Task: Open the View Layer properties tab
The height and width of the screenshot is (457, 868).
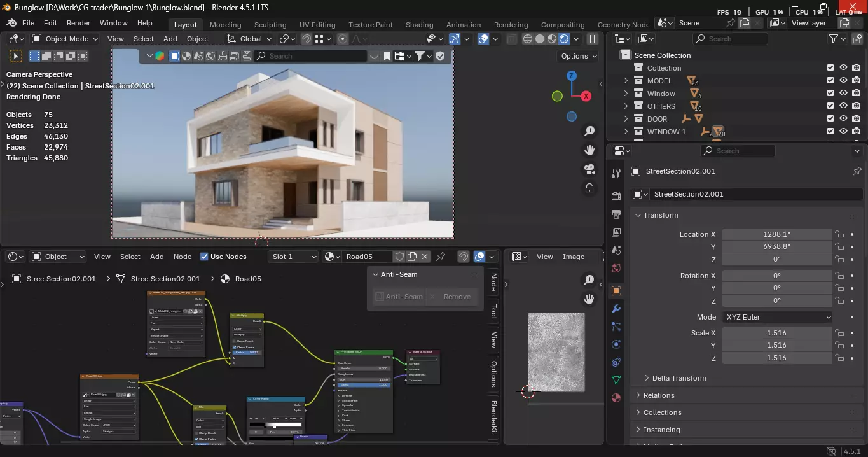Action: (x=616, y=232)
